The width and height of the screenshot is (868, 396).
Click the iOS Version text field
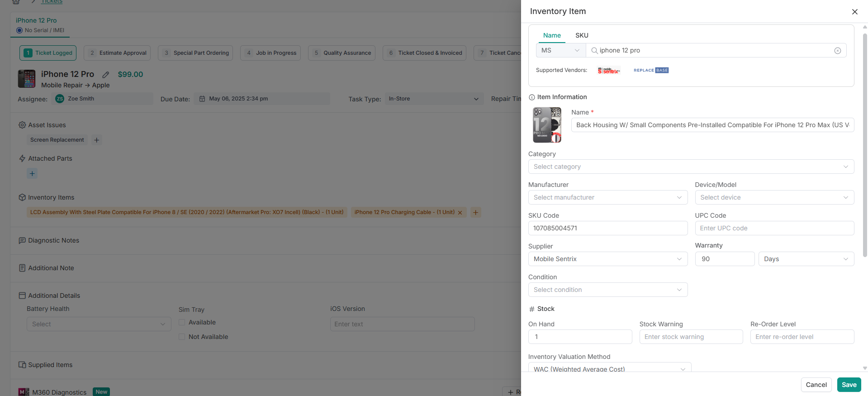[x=402, y=324]
